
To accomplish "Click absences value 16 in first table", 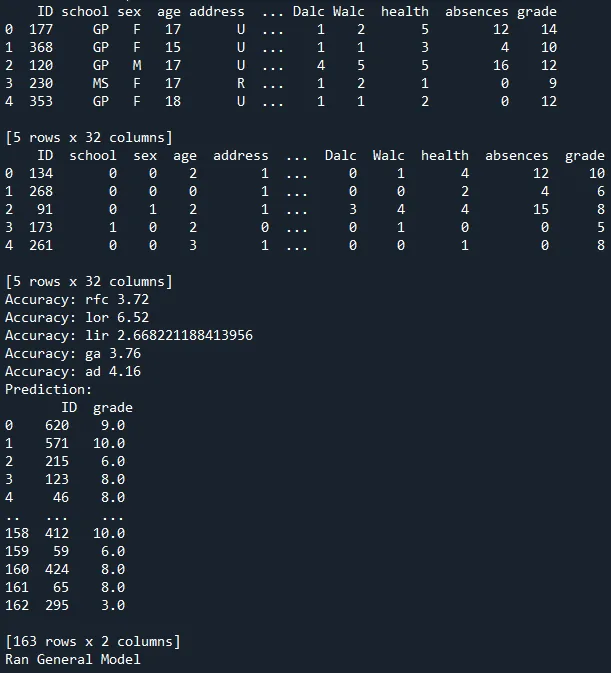I will click(501, 65).
